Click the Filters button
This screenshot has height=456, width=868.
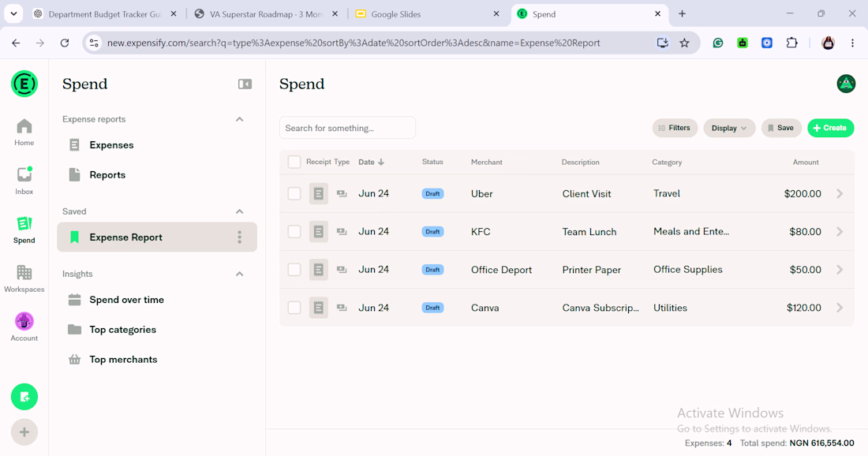(x=675, y=128)
